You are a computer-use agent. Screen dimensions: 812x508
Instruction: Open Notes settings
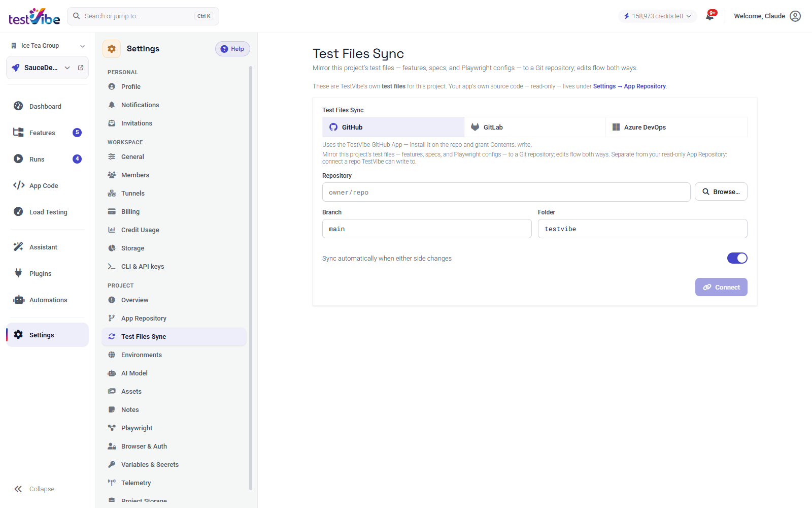(175, 409)
